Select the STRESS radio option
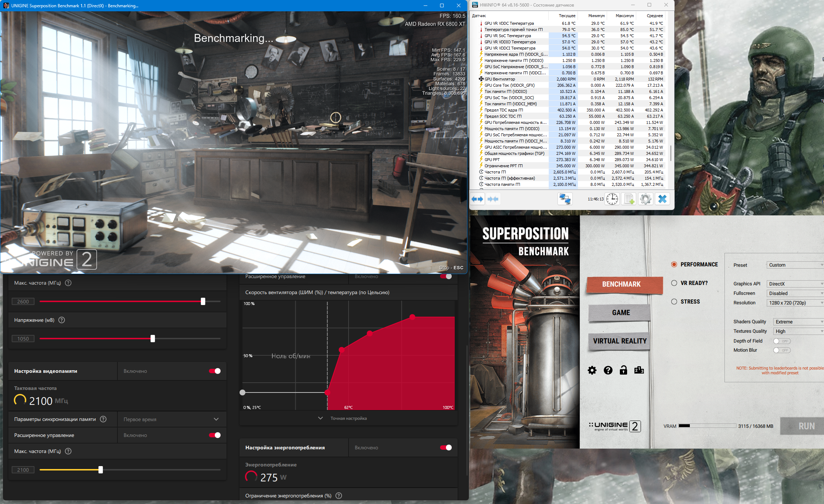Image resolution: width=824 pixels, height=504 pixels. (x=674, y=301)
